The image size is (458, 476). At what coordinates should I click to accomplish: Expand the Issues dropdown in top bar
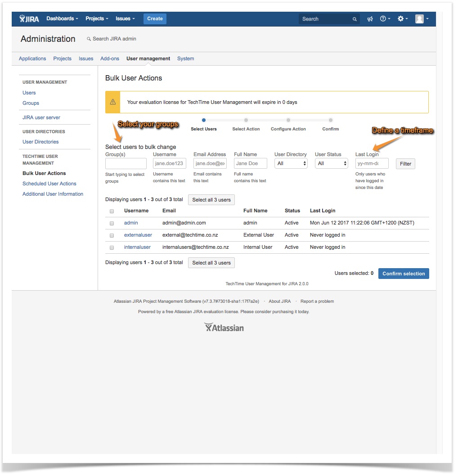[x=126, y=19]
